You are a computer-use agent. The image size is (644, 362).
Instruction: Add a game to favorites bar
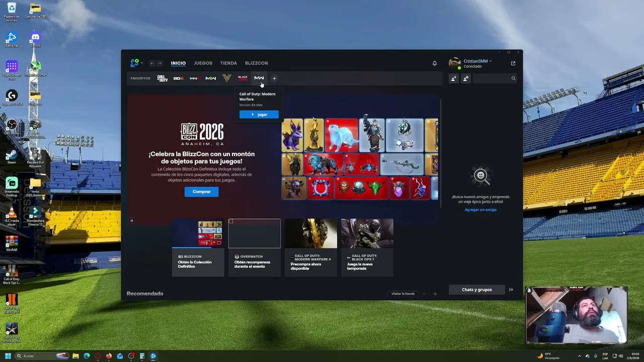coord(274,78)
